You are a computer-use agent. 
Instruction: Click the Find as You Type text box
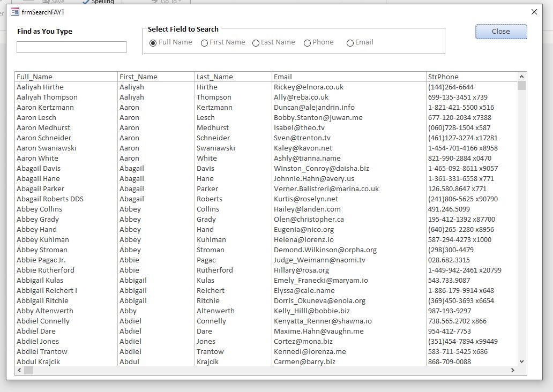[71, 47]
